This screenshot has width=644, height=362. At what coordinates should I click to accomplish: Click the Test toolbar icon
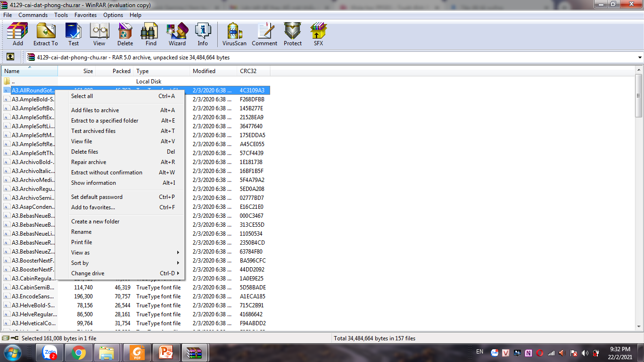coord(74,34)
